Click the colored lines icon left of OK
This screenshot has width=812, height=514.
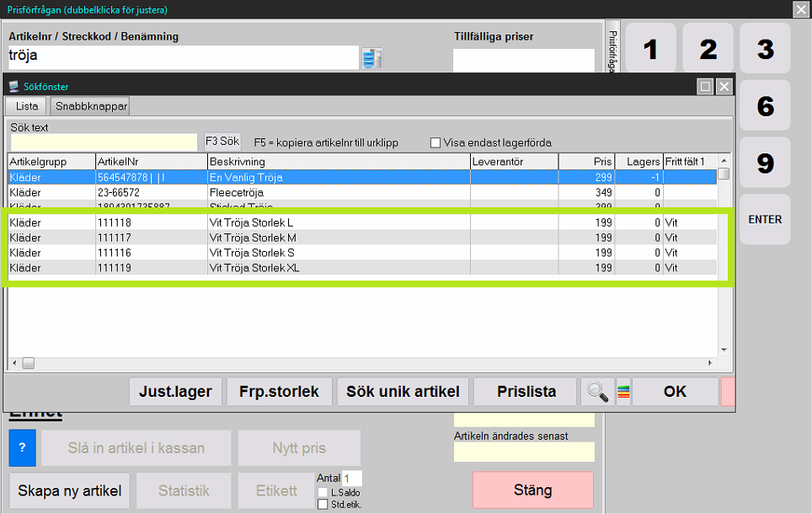[623, 392]
